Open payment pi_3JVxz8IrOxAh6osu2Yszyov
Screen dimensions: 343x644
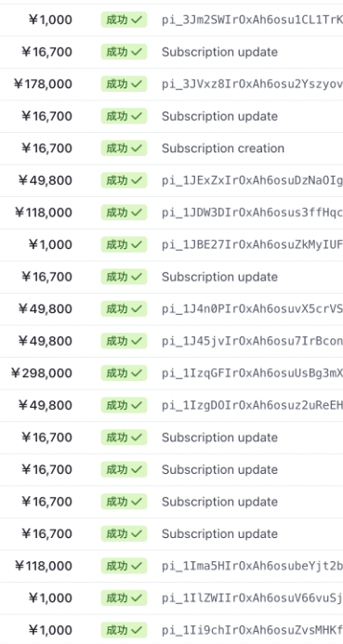pos(252,85)
